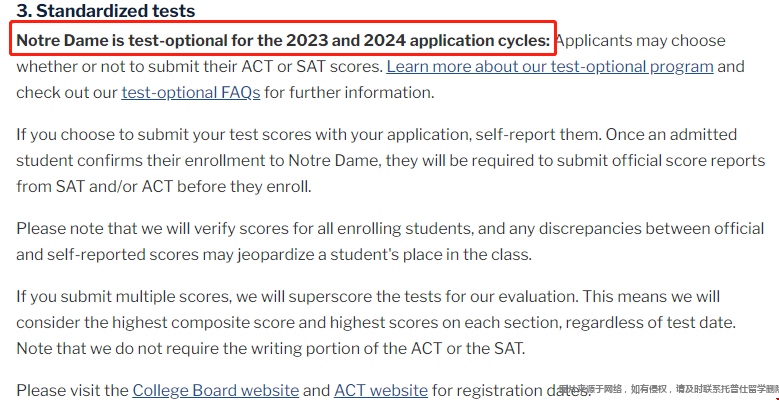Follow the ACT website link
Image resolution: width=779 pixels, height=400 pixels.
(381, 391)
